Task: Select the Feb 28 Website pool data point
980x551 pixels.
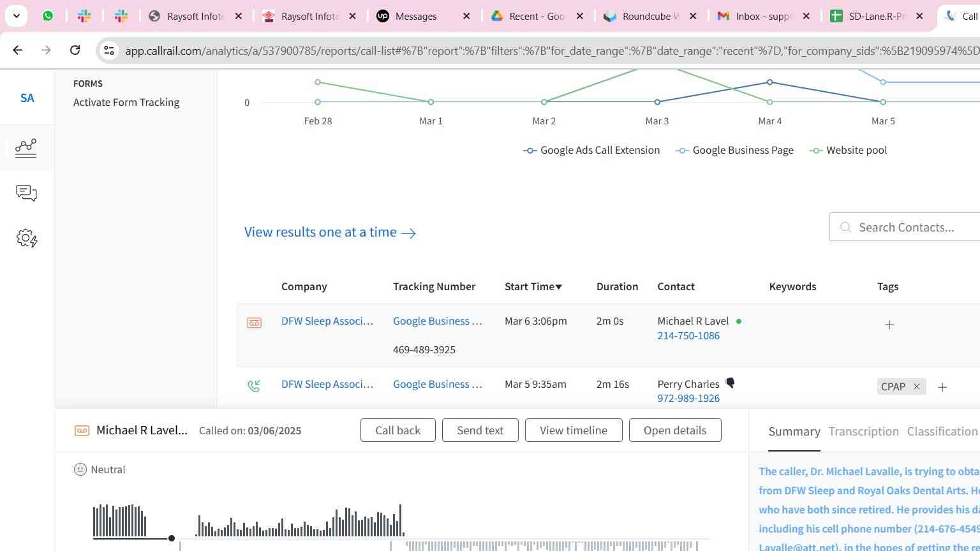Action: pyautogui.click(x=318, y=82)
